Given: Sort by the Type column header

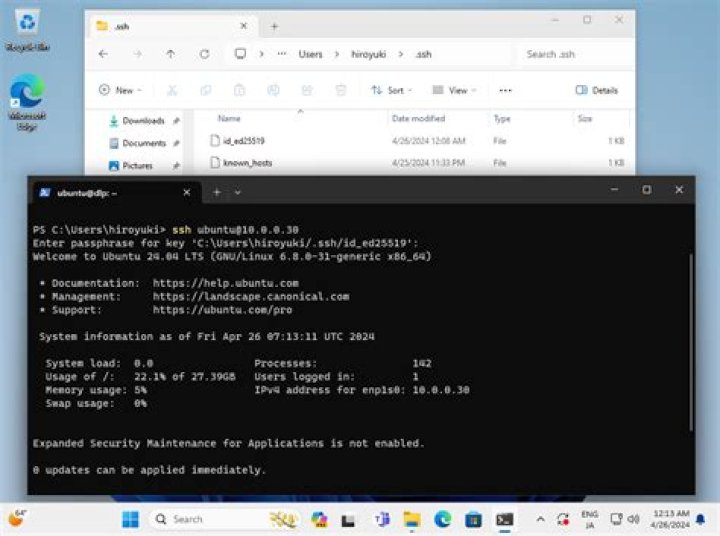Looking at the screenshot, I should tap(502, 118).
